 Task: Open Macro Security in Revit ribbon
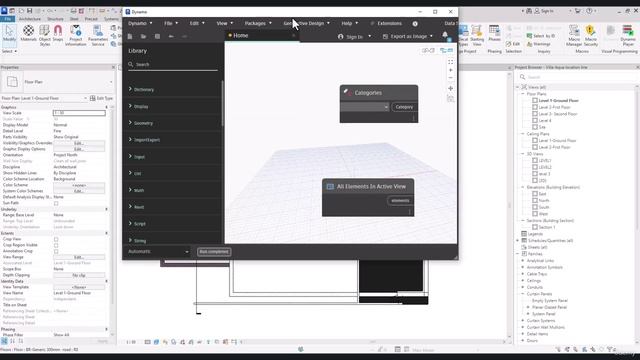click(x=590, y=35)
